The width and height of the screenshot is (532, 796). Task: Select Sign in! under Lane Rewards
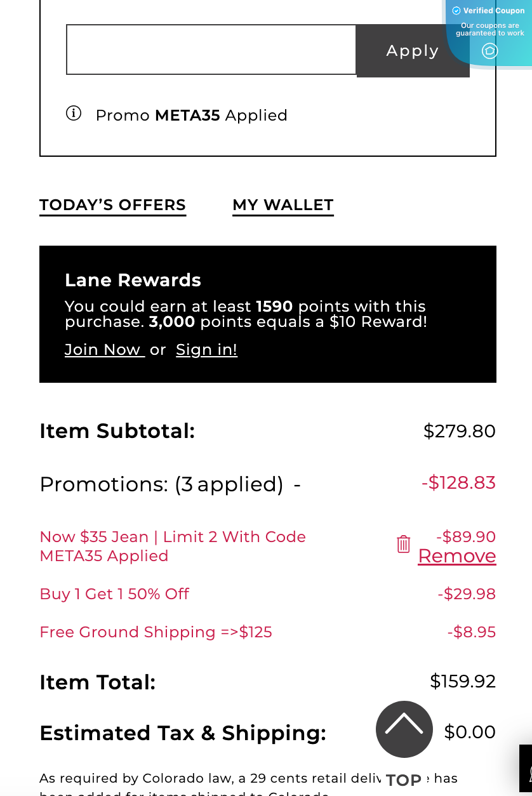tap(206, 350)
